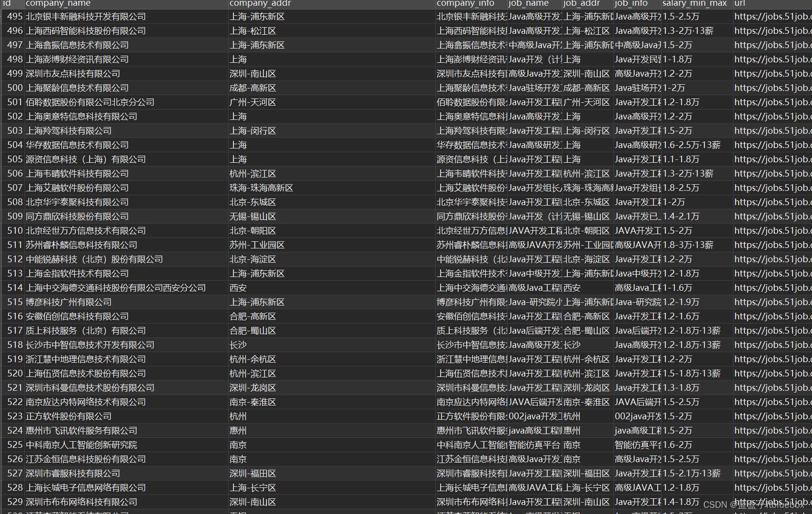Image resolution: width=812 pixels, height=514 pixels.
Task: Select the company_name column header
Action: [x=58, y=3]
